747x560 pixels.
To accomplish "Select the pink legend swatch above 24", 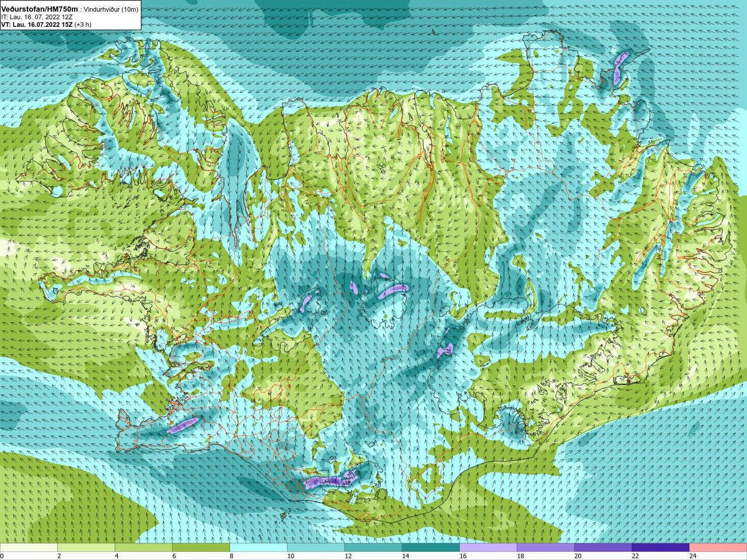I will [x=718, y=548].
